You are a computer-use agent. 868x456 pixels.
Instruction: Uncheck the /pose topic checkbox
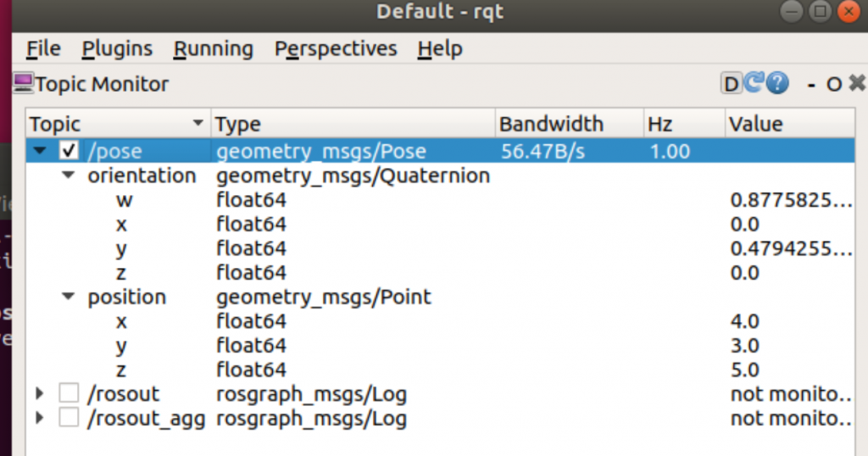pos(69,152)
